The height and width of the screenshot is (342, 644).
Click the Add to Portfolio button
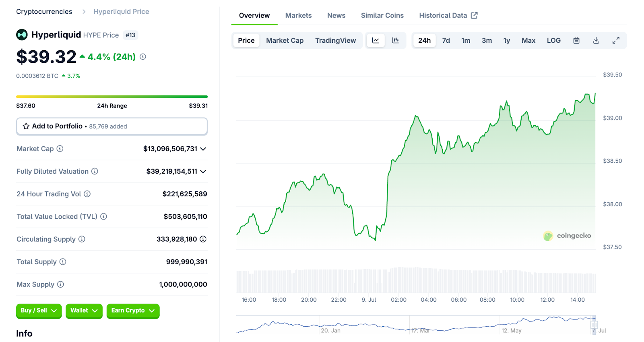(112, 126)
